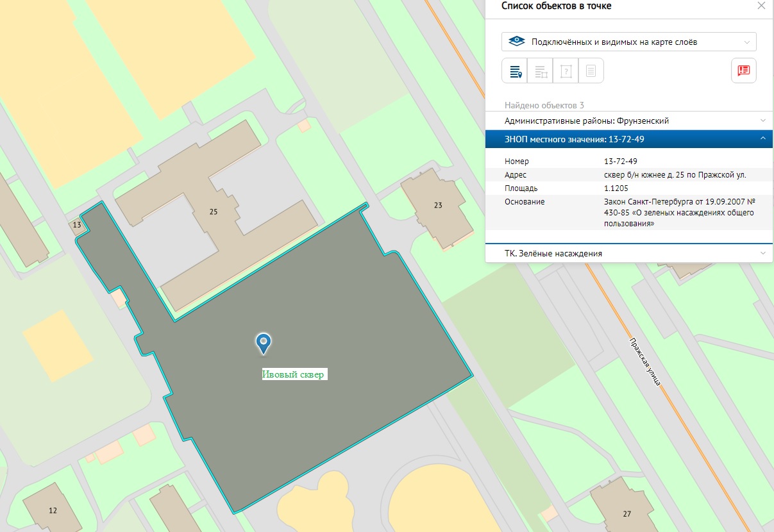Click the objects-at-point list icon
774x532 pixels.
(514, 71)
